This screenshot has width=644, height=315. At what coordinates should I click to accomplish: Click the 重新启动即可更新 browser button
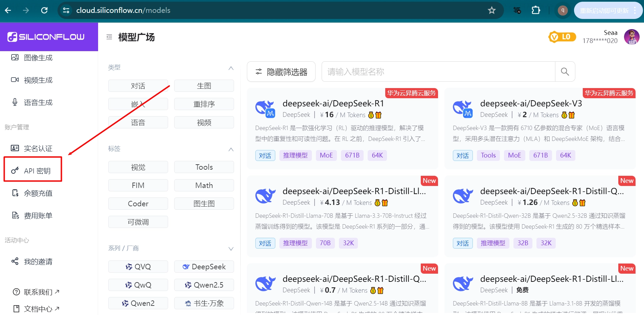point(608,10)
